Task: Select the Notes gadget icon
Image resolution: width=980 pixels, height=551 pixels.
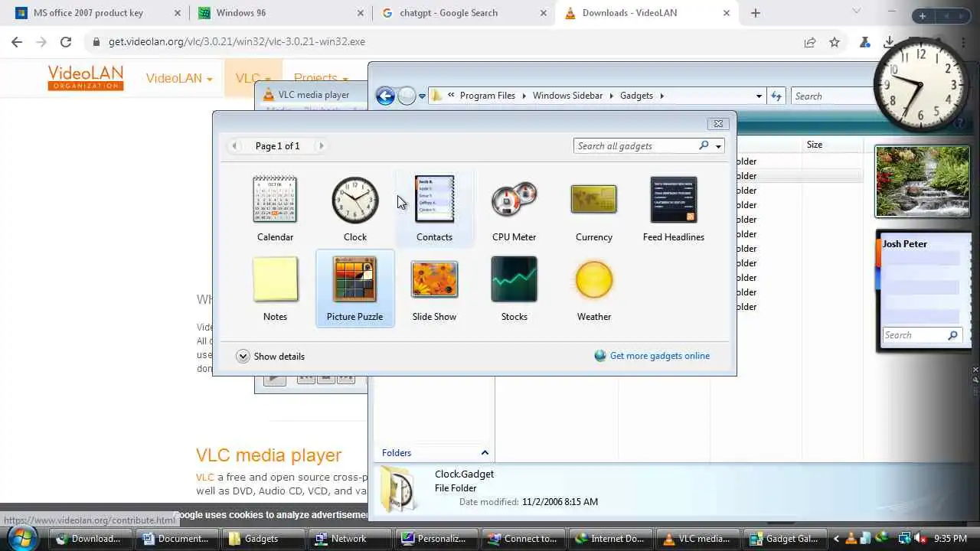Action: [275, 279]
